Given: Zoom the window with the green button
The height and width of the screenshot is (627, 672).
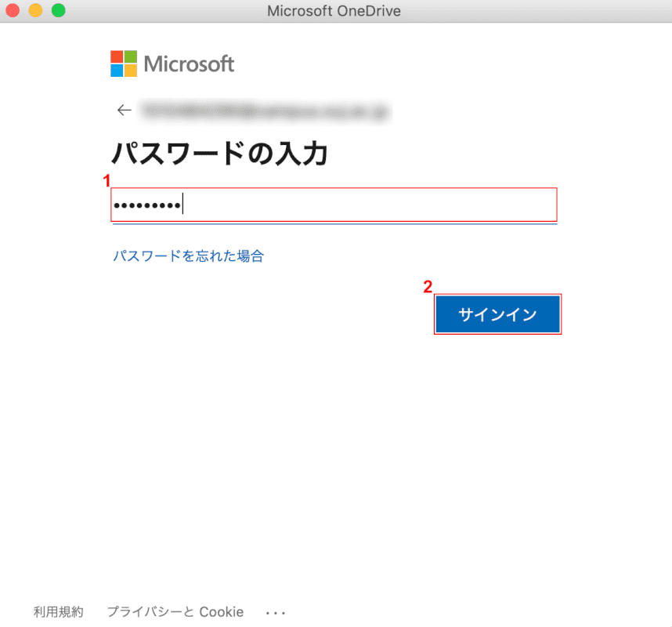Looking at the screenshot, I should (x=58, y=10).
